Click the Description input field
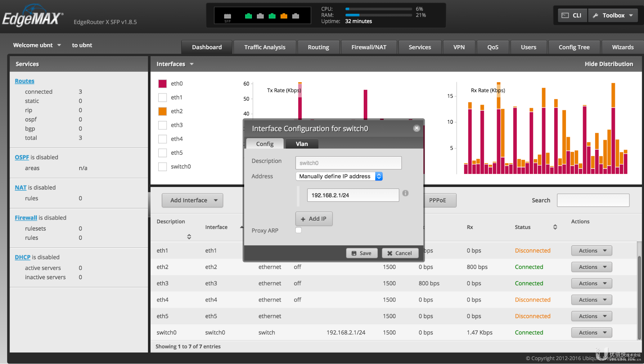The width and height of the screenshot is (644, 364). 348,163
